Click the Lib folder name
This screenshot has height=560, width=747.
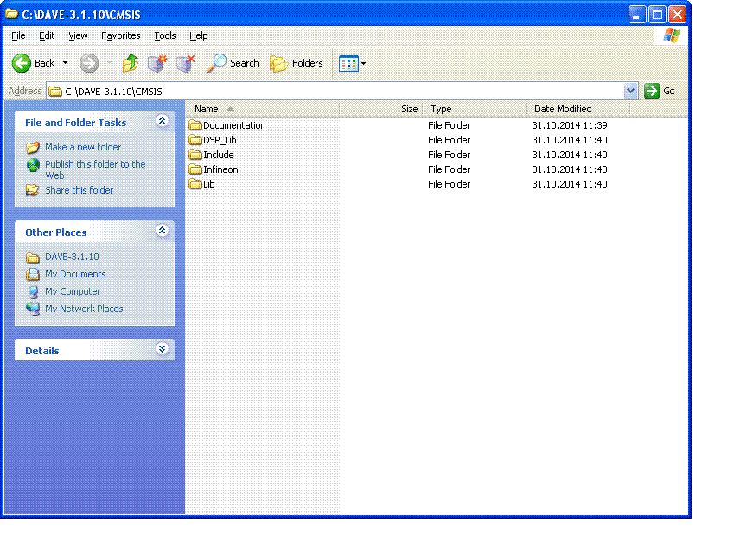tap(209, 184)
